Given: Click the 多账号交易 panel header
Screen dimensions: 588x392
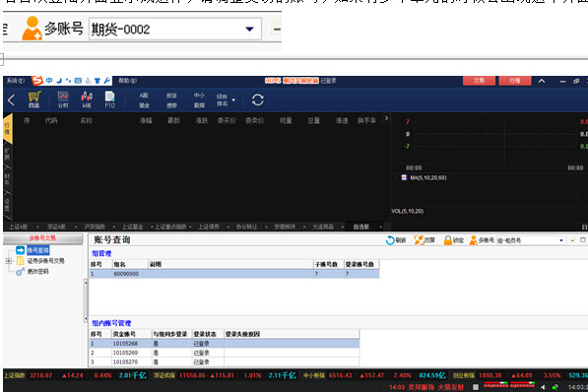Looking at the screenshot, I should click(x=42, y=238).
